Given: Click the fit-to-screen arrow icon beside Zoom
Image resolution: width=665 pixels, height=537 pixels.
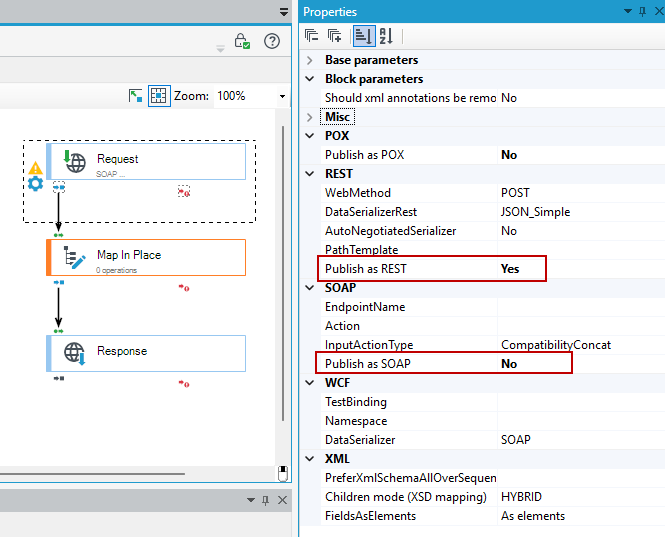Looking at the screenshot, I should pos(135,96).
